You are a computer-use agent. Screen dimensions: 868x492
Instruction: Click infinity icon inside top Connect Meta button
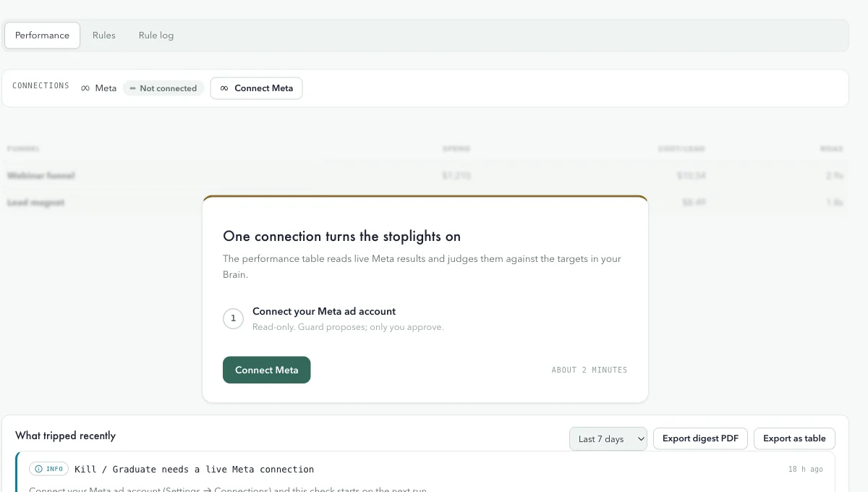tap(224, 88)
